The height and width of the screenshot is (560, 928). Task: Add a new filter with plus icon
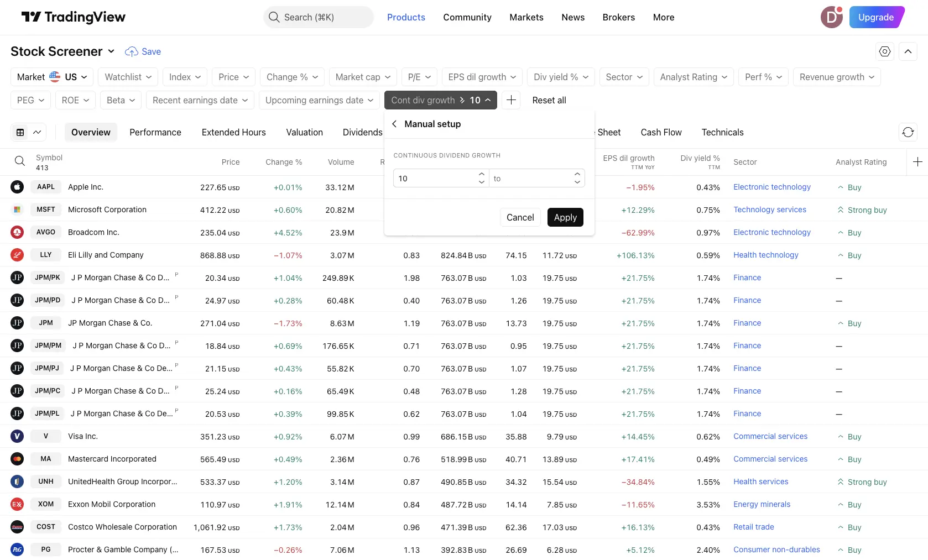(x=511, y=100)
